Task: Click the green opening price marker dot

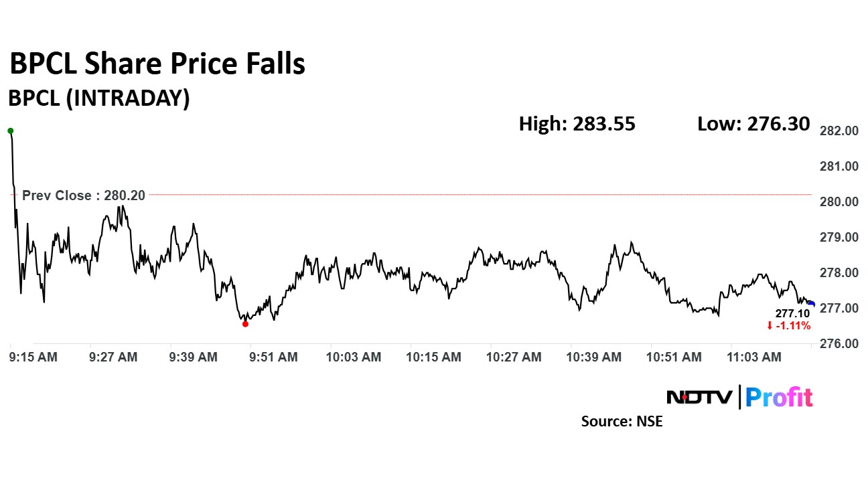Action: pos(10,131)
